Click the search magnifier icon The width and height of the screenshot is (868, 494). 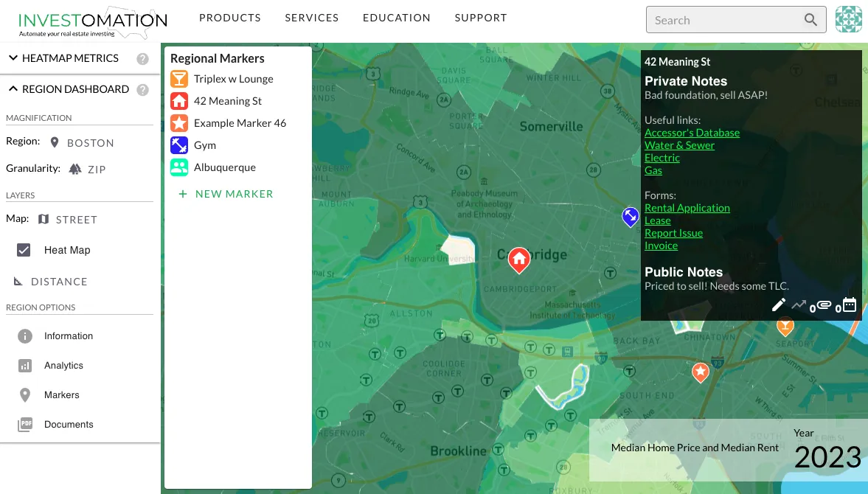point(810,20)
